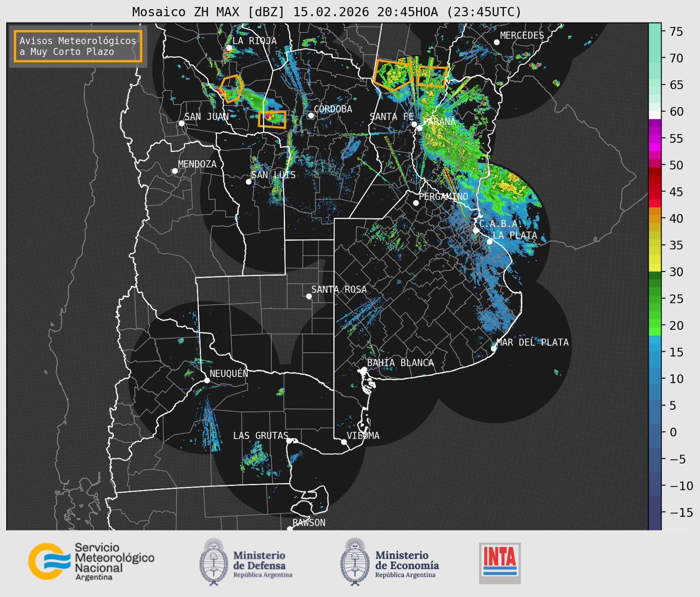Image resolution: width=700 pixels, height=597 pixels.
Task: Click the 60 dBZ white band on color scale
Action: pyautogui.click(x=654, y=115)
